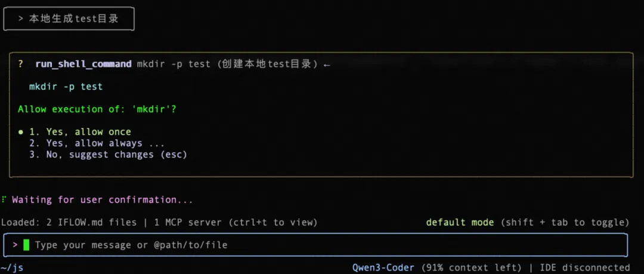Click the question mark icon before run_shell_command
This screenshot has height=274, width=644.
point(21,64)
